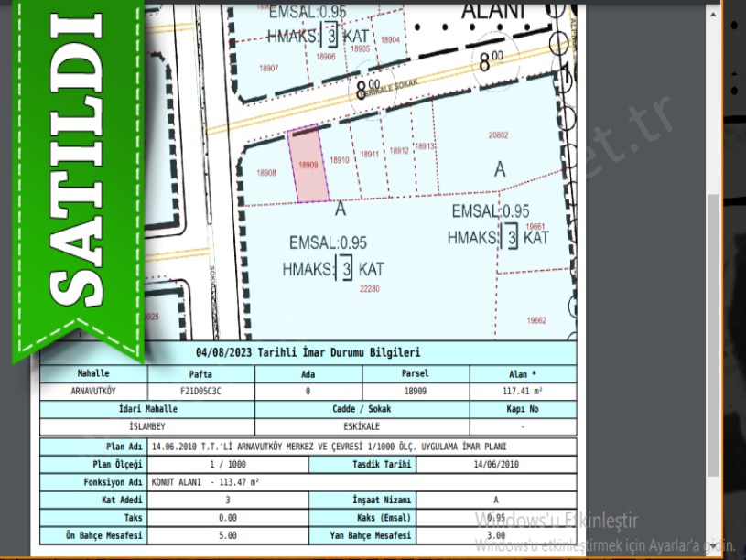Screen dimensions: 746x560
Task: Click the Pafta value F21D05C3C
Action: click(x=200, y=391)
